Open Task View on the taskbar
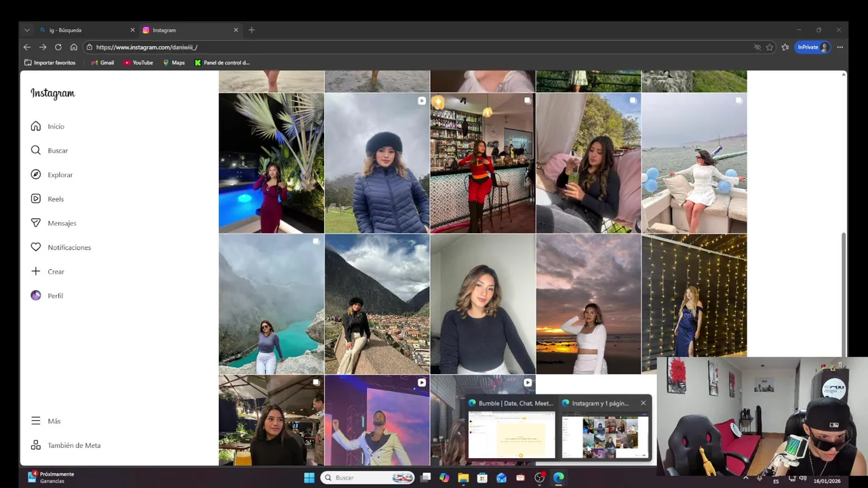The width and height of the screenshot is (868, 488). [x=425, y=478]
